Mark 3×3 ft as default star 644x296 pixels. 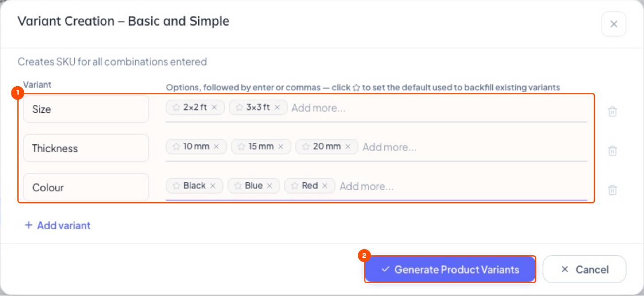(x=239, y=108)
